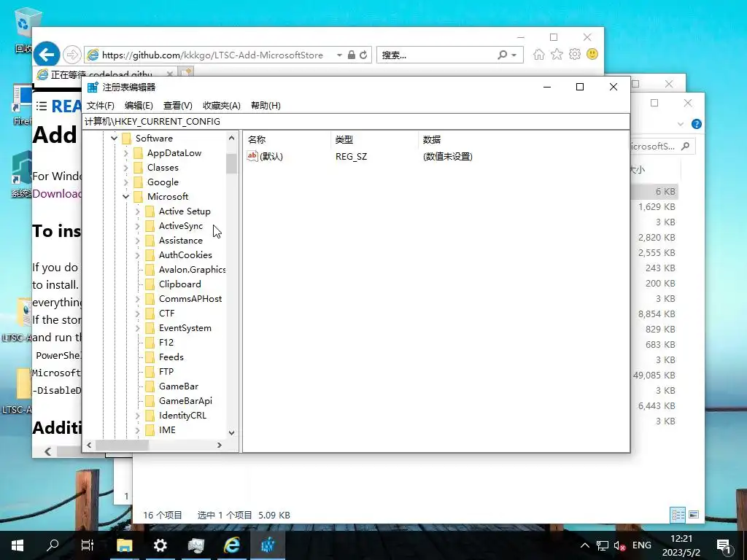Expand the Google key

tap(125, 182)
